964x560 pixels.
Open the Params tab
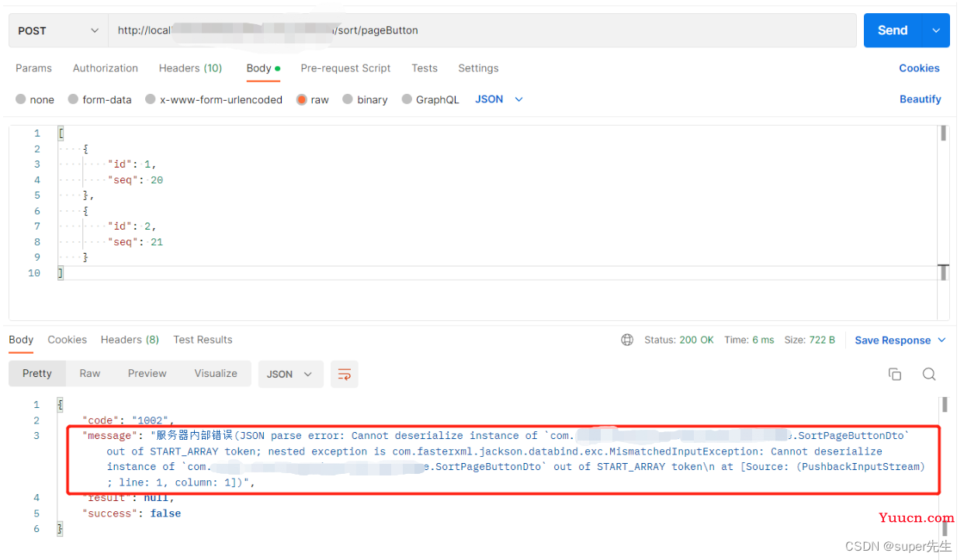click(33, 68)
